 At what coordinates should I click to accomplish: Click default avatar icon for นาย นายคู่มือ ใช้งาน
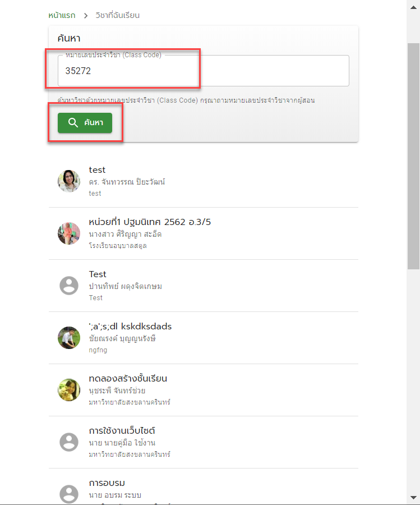69,442
